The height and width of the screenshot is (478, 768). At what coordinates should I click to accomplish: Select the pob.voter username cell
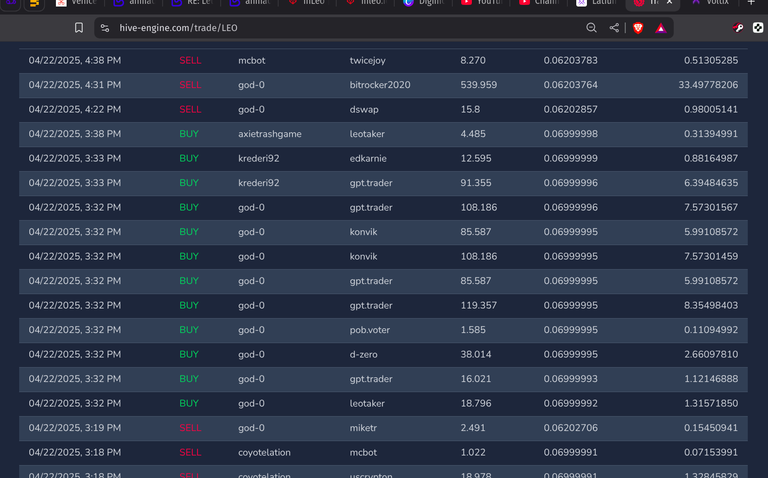[369, 330]
